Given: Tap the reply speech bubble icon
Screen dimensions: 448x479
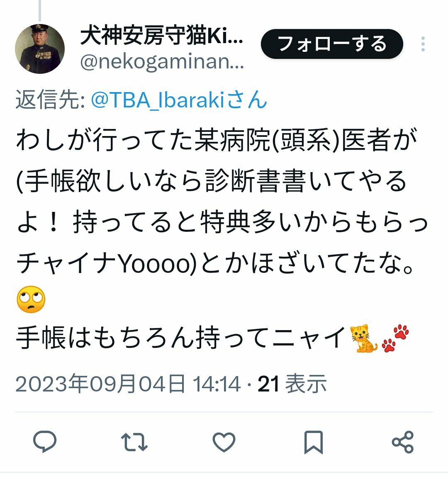Looking at the screenshot, I should coord(45,441).
